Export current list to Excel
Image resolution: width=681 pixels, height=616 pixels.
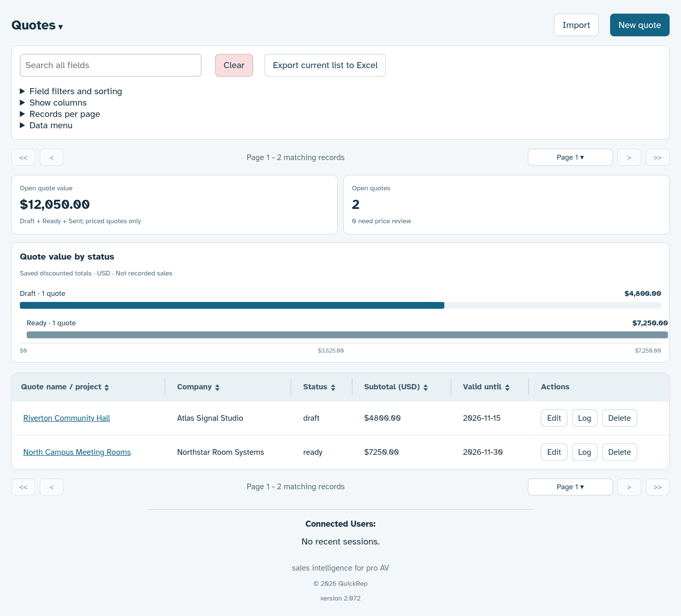325,65
